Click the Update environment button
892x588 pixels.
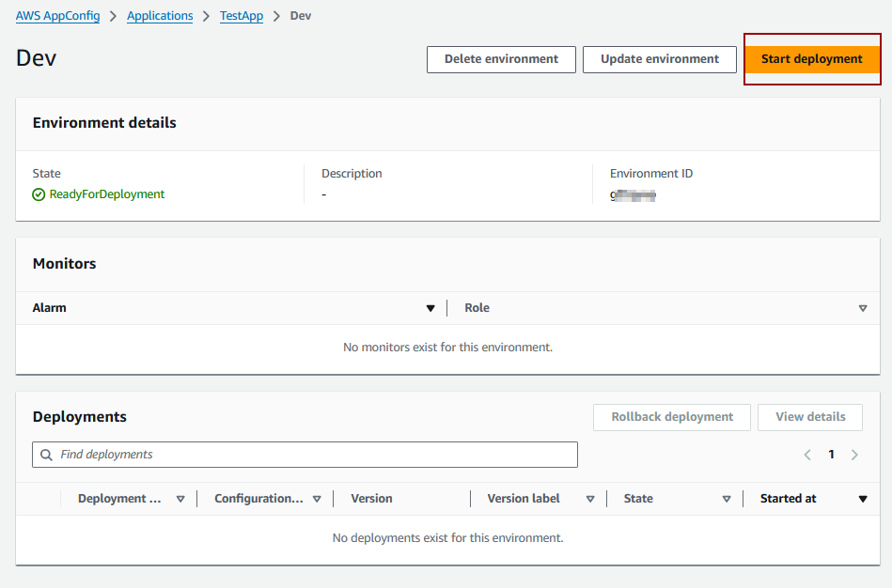pyautogui.click(x=659, y=59)
